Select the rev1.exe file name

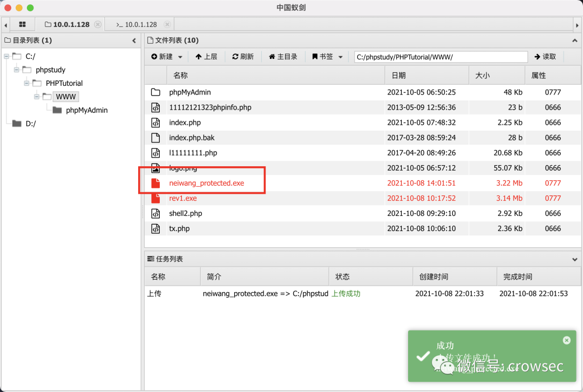[x=183, y=198]
